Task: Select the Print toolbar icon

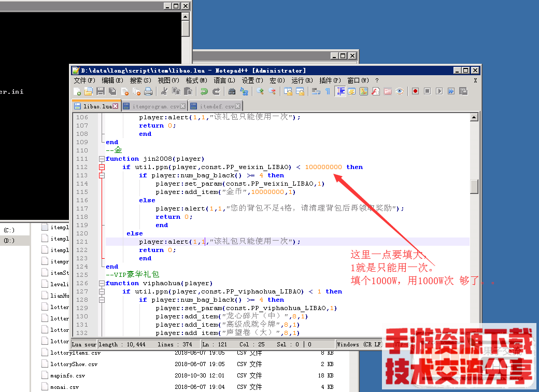Action: (x=147, y=91)
